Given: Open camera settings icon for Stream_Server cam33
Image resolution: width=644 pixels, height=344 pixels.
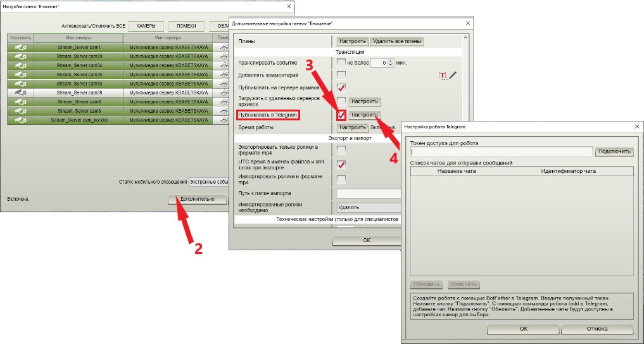Looking at the screenshot, I should [20, 56].
